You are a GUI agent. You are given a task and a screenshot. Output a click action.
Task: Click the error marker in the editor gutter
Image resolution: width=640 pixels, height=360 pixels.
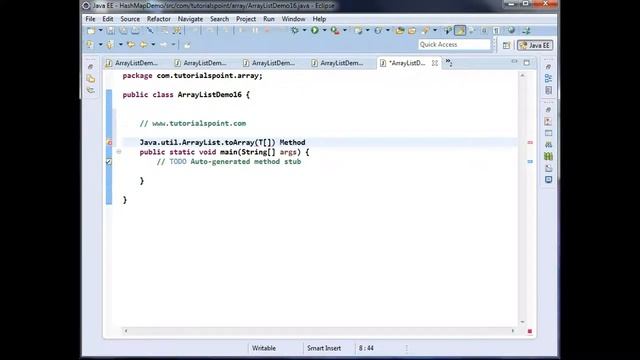109,142
